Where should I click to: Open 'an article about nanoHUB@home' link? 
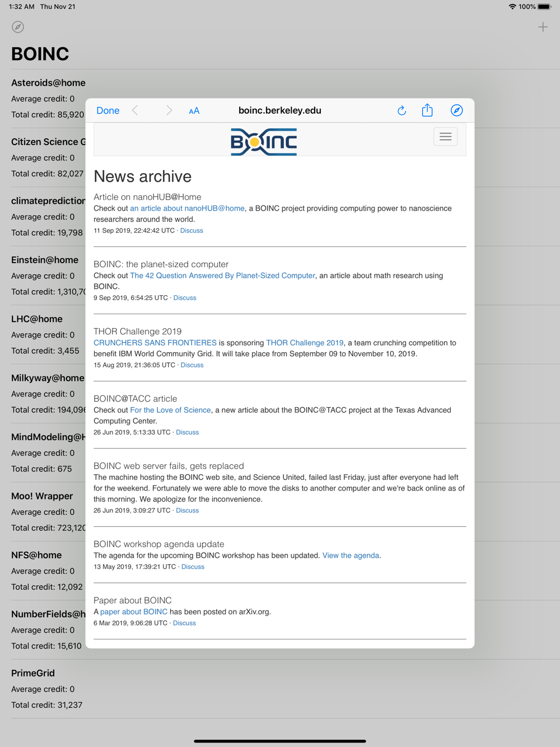(x=188, y=208)
